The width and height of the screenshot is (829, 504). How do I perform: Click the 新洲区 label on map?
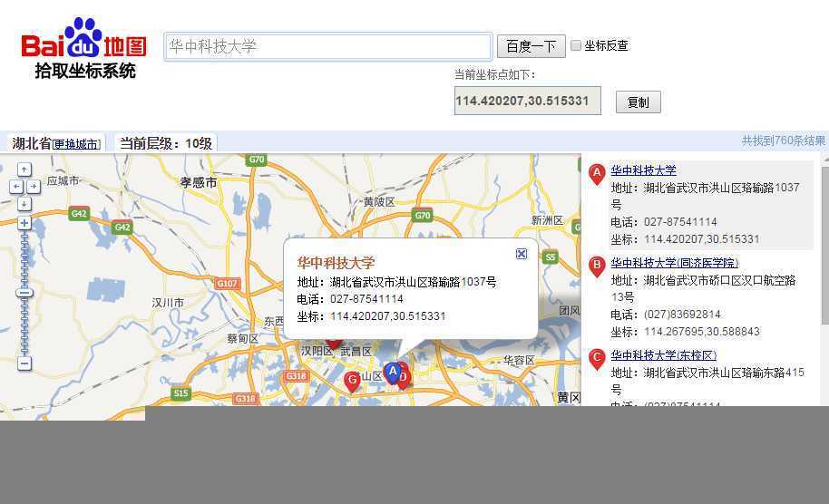click(547, 220)
